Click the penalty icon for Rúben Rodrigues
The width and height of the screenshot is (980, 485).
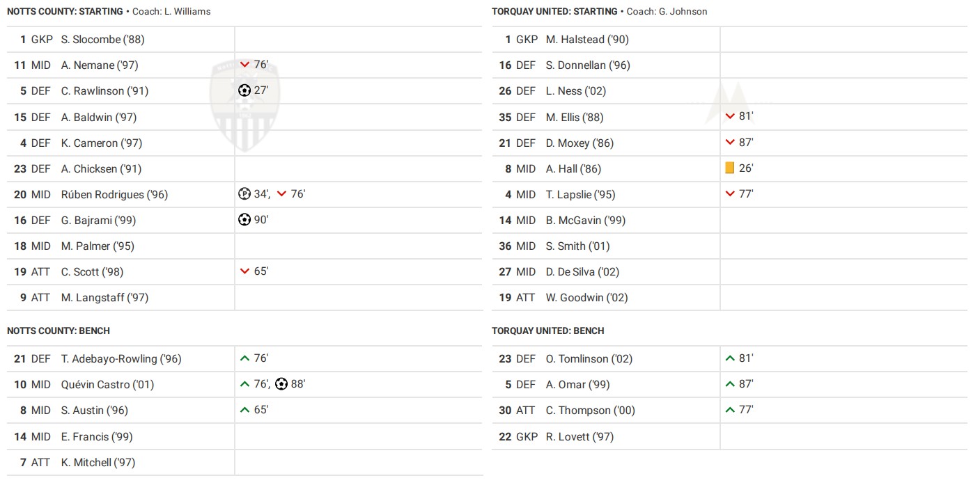click(x=244, y=194)
